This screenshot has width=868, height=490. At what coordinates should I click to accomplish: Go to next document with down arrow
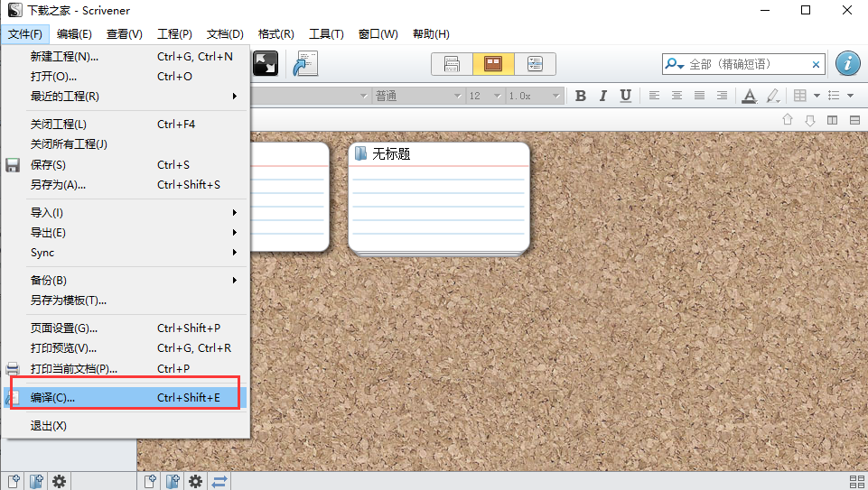(x=810, y=120)
